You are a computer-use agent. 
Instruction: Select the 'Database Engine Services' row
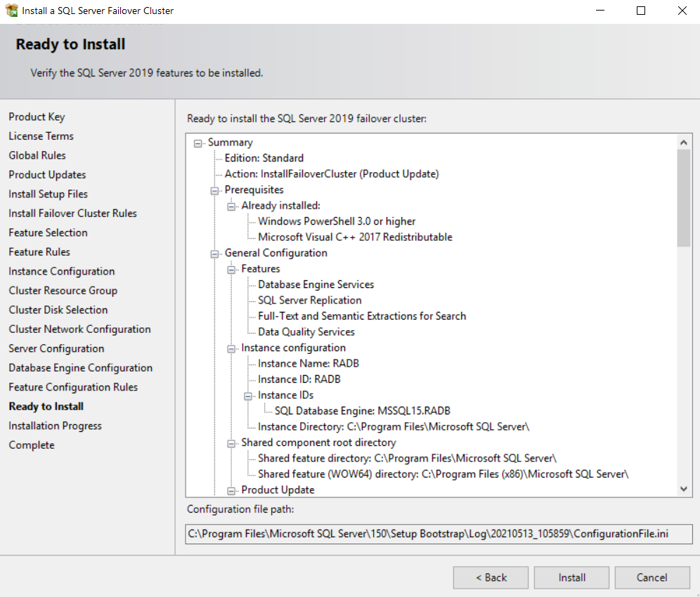click(x=316, y=284)
